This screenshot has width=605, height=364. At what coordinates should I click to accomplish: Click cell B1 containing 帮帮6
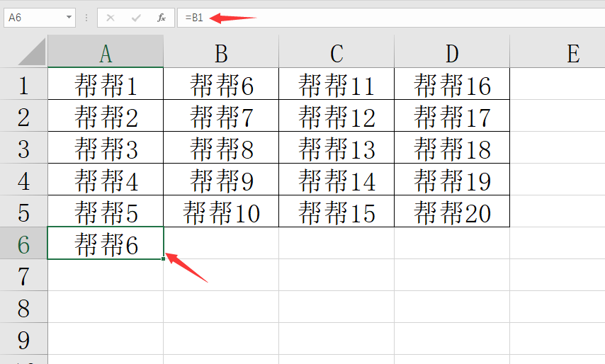[221, 84]
